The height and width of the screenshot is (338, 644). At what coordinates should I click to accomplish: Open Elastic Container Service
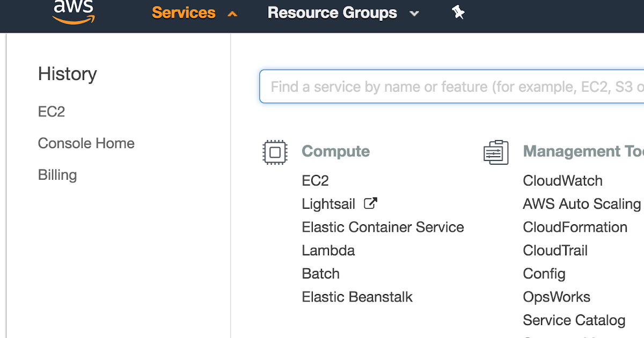tap(383, 227)
